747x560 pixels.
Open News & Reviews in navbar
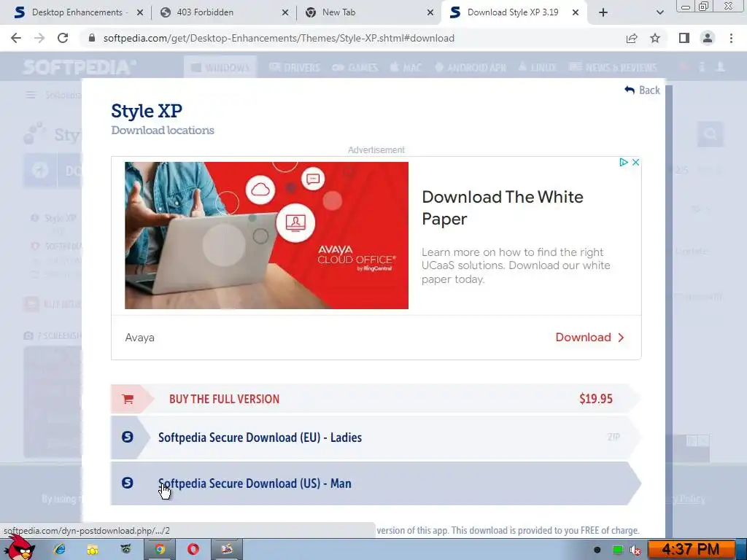tap(613, 67)
